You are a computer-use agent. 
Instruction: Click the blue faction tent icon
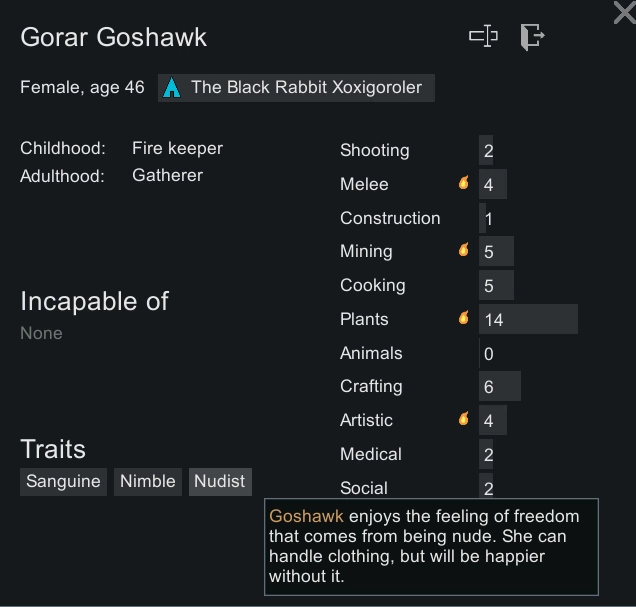click(x=172, y=88)
